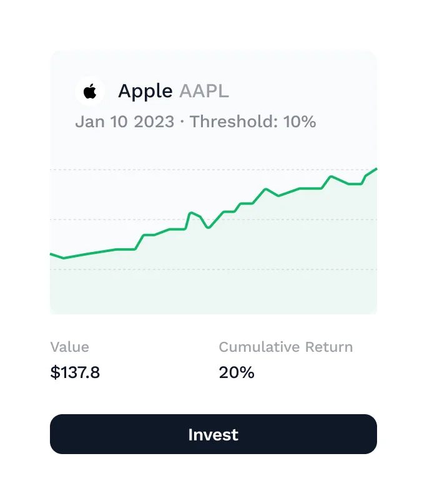Click the last bump before the line's right end
The image size is (427, 504).
pyautogui.click(x=331, y=177)
